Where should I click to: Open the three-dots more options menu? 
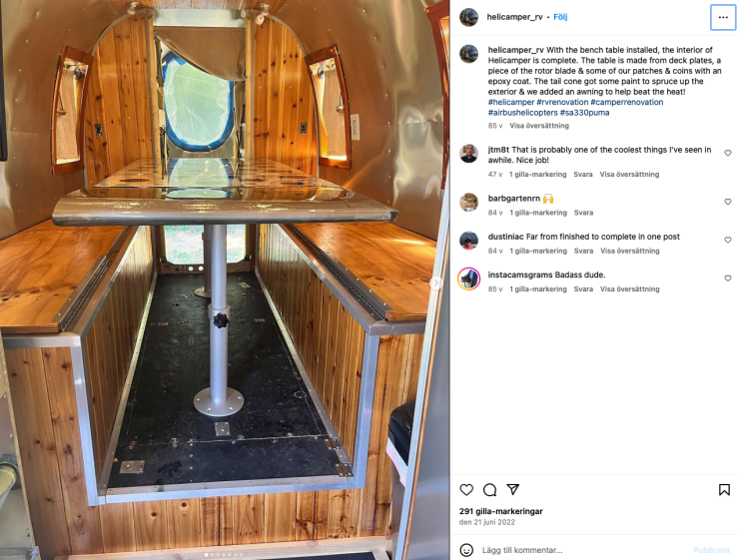click(x=723, y=17)
